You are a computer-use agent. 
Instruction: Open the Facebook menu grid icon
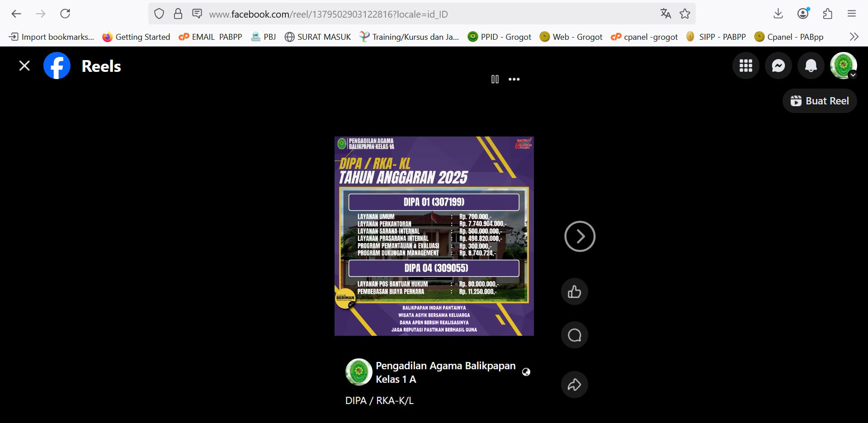746,66
